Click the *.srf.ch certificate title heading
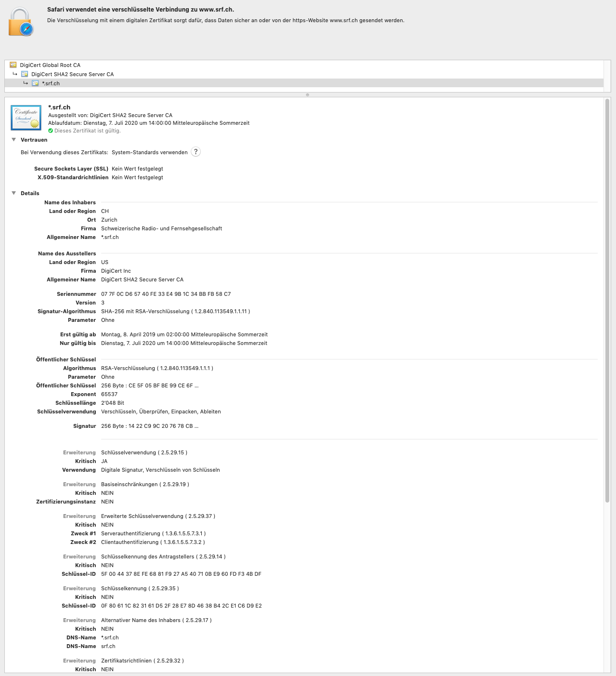The image size is (616, 676). point(59,107)
